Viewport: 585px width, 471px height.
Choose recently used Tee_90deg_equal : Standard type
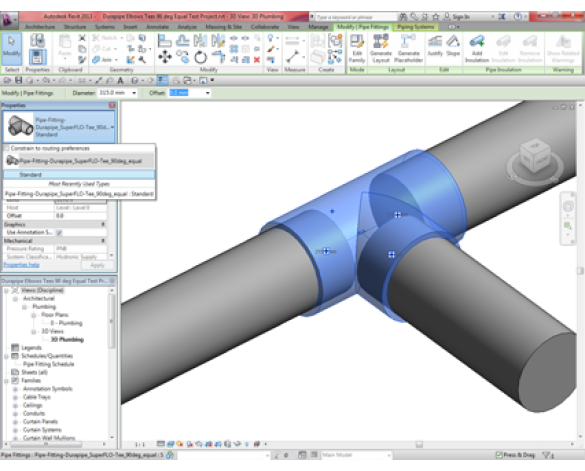click(79, 194)
